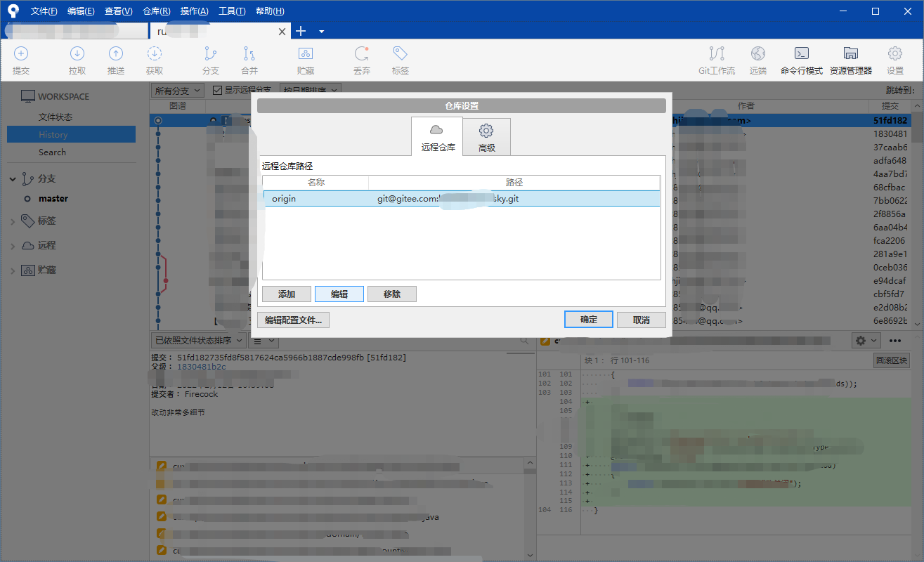
Task: Select the 合并 (Merge) icon
Action: (x=248, y=60)
